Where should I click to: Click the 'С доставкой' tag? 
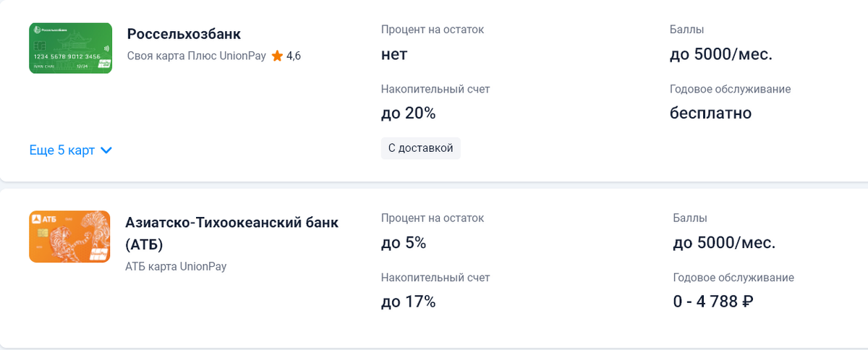coord(420,148)
